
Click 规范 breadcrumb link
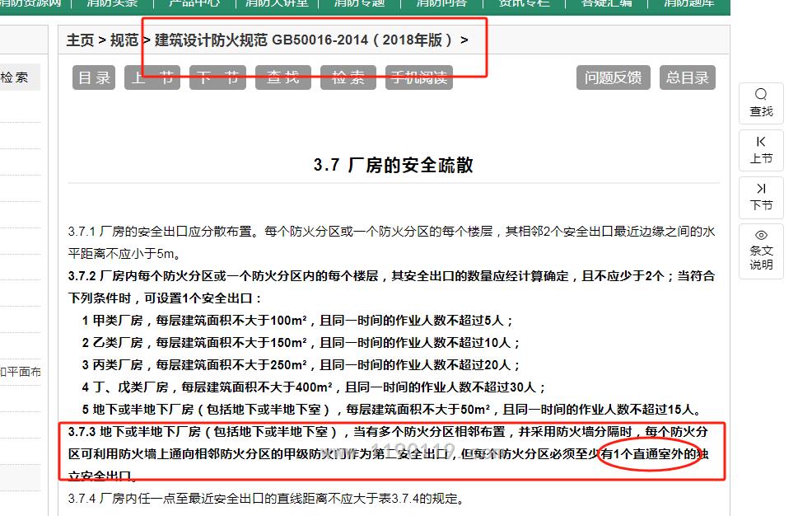pyautogui.click(x=124, y=40)
